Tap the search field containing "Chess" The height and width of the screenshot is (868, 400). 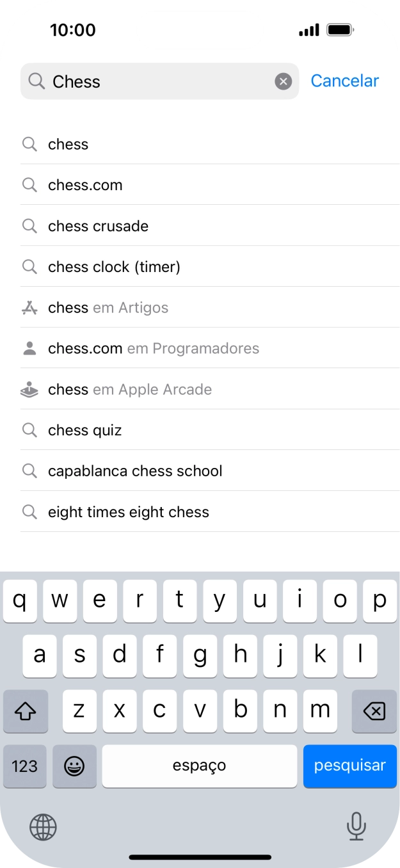tap(154, 81)
